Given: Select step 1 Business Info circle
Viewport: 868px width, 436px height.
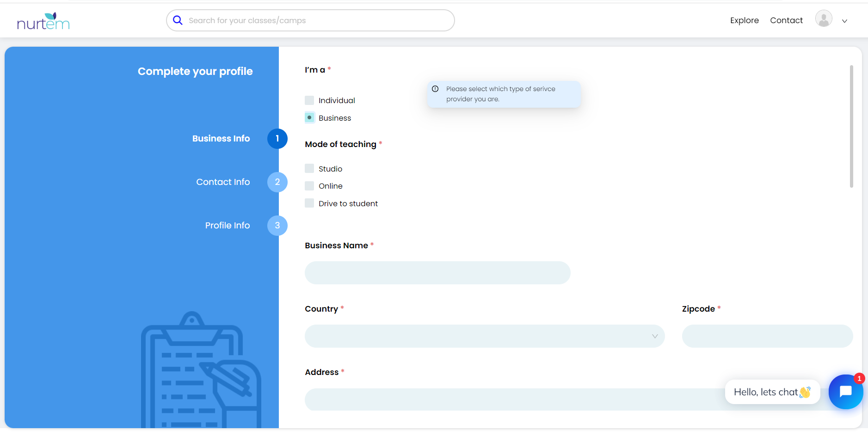Looking at the screenshot, I should [277, 138].
